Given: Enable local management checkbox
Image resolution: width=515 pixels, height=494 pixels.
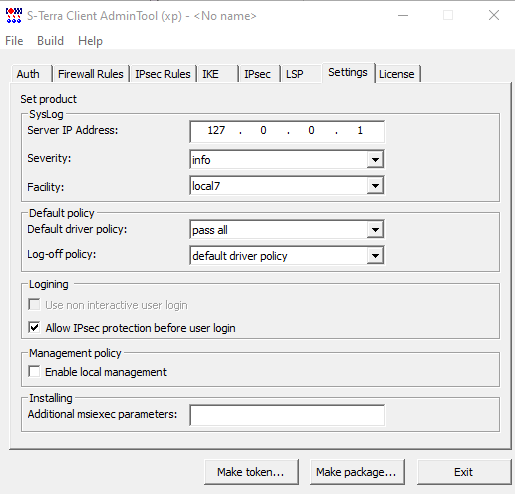Looking at the screenshot, I should (x=34, y=372).
